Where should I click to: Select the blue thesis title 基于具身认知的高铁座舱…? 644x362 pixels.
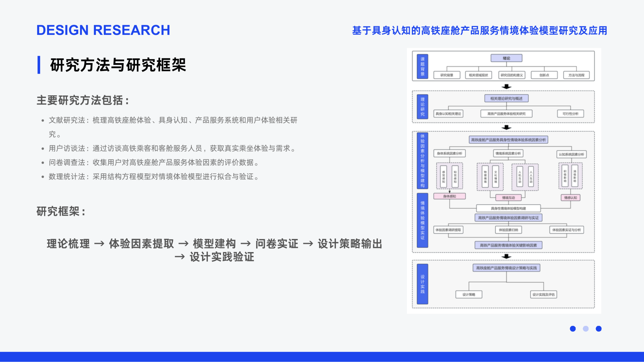[480, 31]
